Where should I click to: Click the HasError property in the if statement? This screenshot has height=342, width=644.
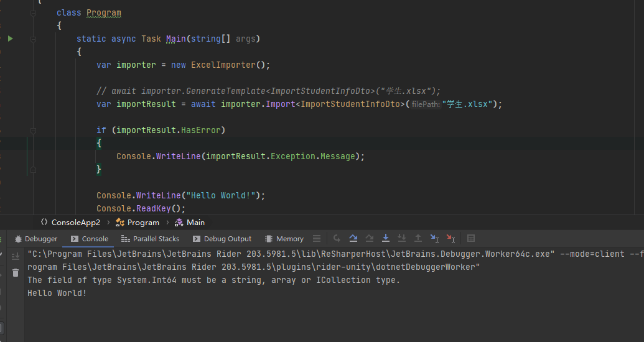pos(201,130)
